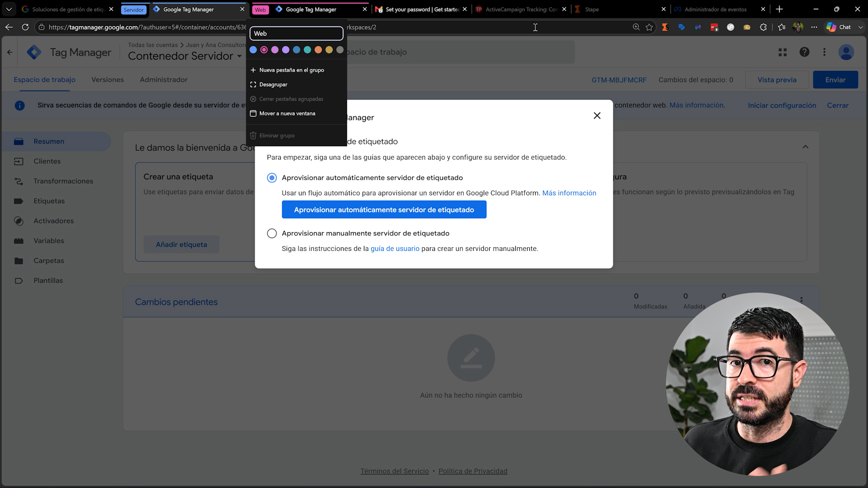868x488 pixels.
Task: Open the Resumen sidebar icon
Action: [19, 141]
